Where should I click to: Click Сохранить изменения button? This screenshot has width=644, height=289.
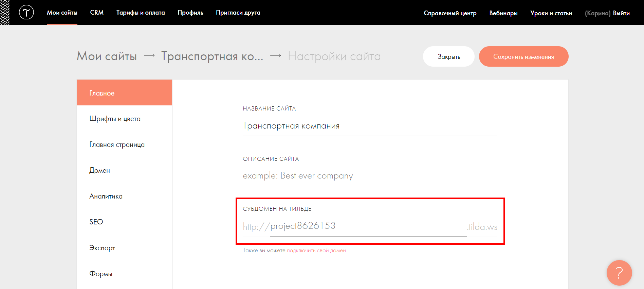point(523,56)
